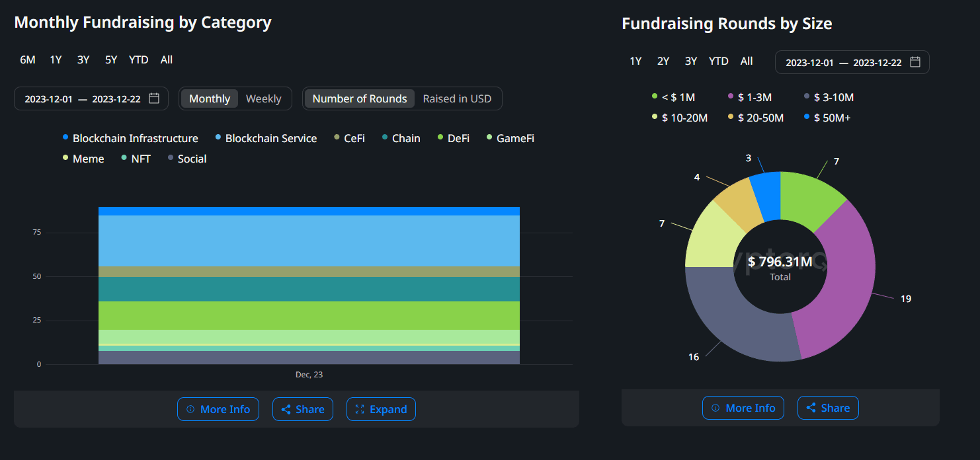Click the Share icon under the category chart

[x=286, y=409]
